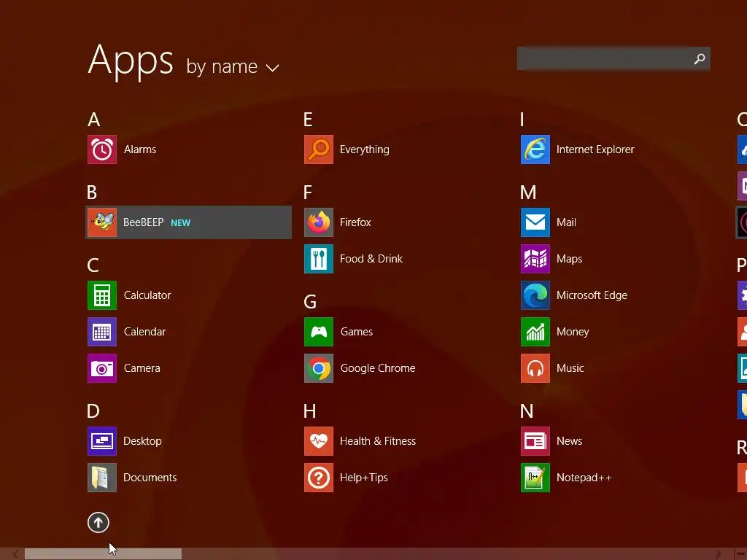Screen dimensions: 747x560
Task: Open the Mail envelope icon
Action: coord(535,222)
